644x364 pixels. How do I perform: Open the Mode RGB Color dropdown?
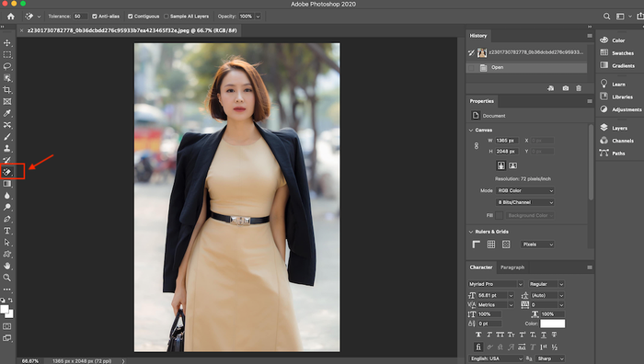coord(525,190)
